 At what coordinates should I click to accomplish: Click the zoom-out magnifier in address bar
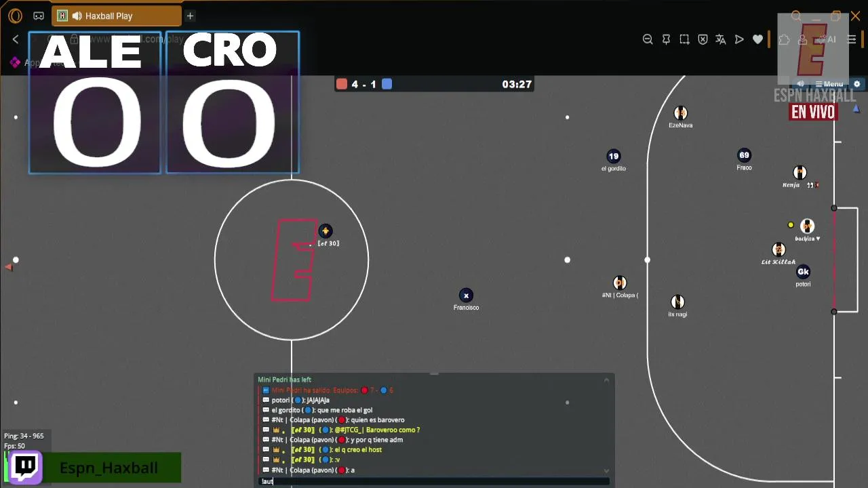[x=648, y=39]
